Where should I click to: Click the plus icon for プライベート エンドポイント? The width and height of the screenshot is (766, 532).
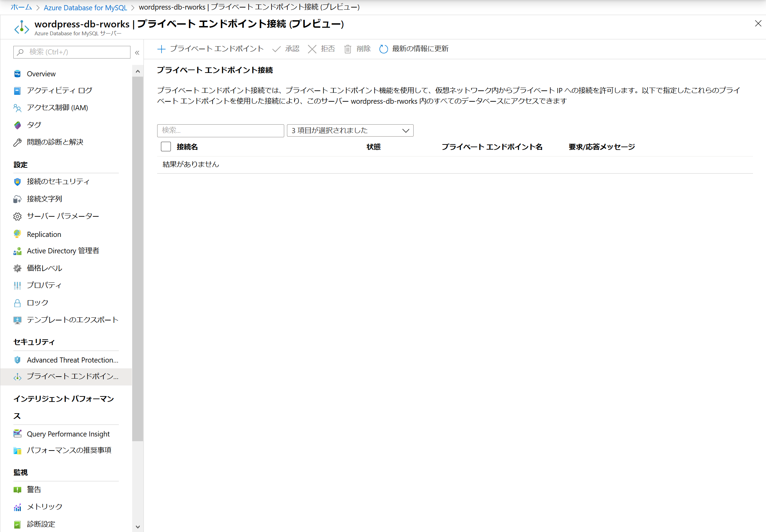click(161, 49)
